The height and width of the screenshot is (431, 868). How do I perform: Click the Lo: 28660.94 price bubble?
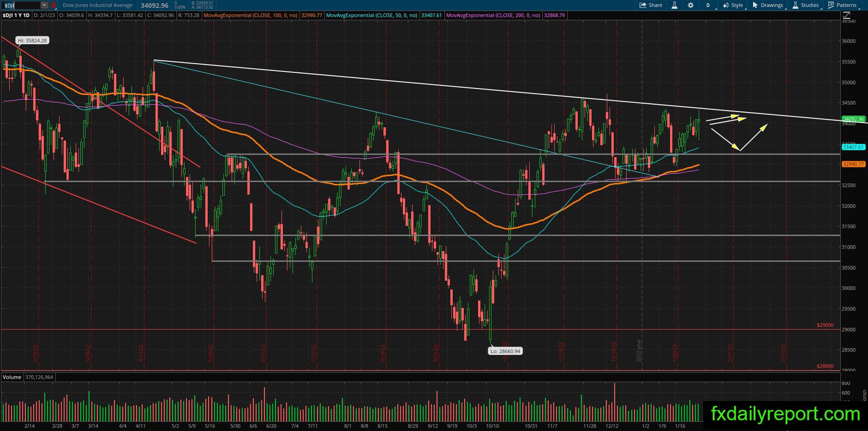coord(505,351)
